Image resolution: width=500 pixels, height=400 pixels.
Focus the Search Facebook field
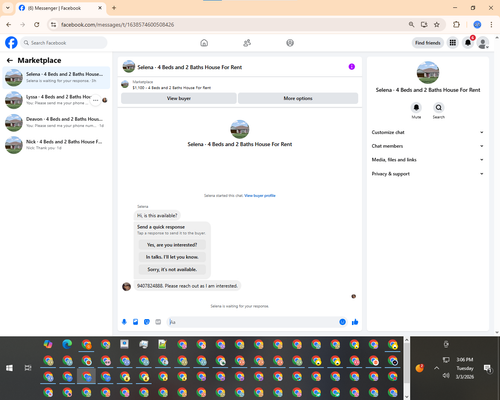pos(64,43)
